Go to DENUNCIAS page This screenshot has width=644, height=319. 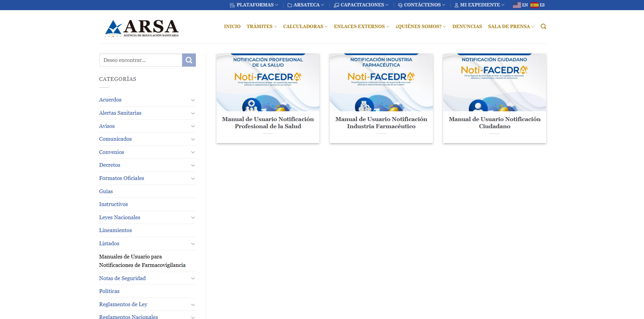[x=467, y=26]
